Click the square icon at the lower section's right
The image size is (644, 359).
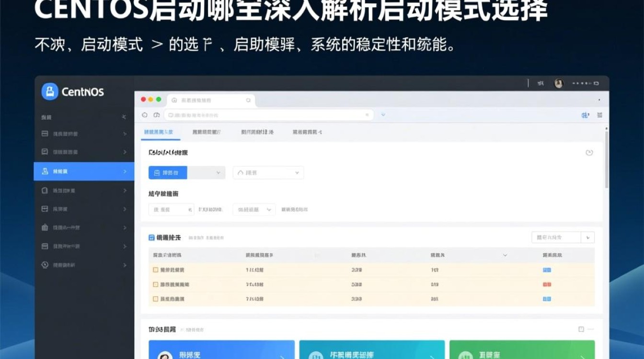coord(581,329)
